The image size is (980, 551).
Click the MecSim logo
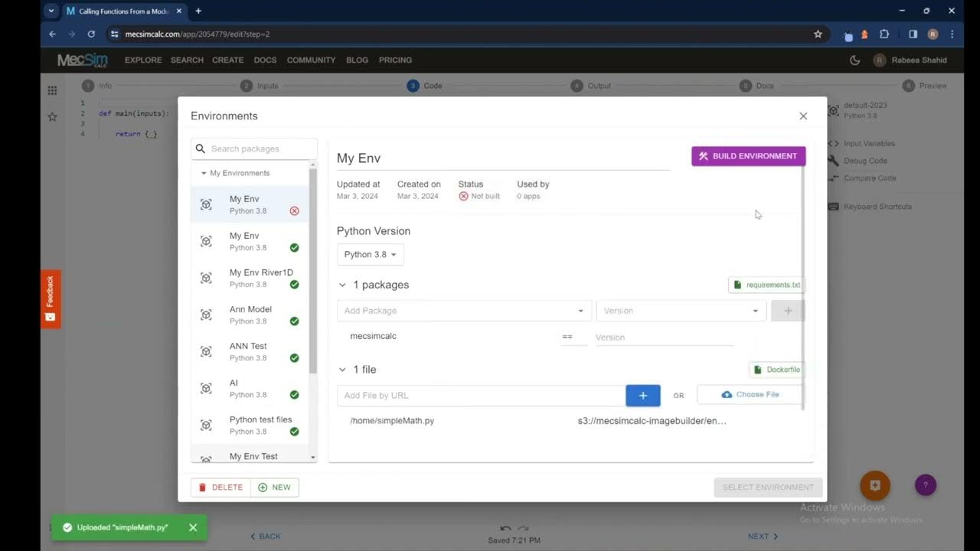(83, 60)
